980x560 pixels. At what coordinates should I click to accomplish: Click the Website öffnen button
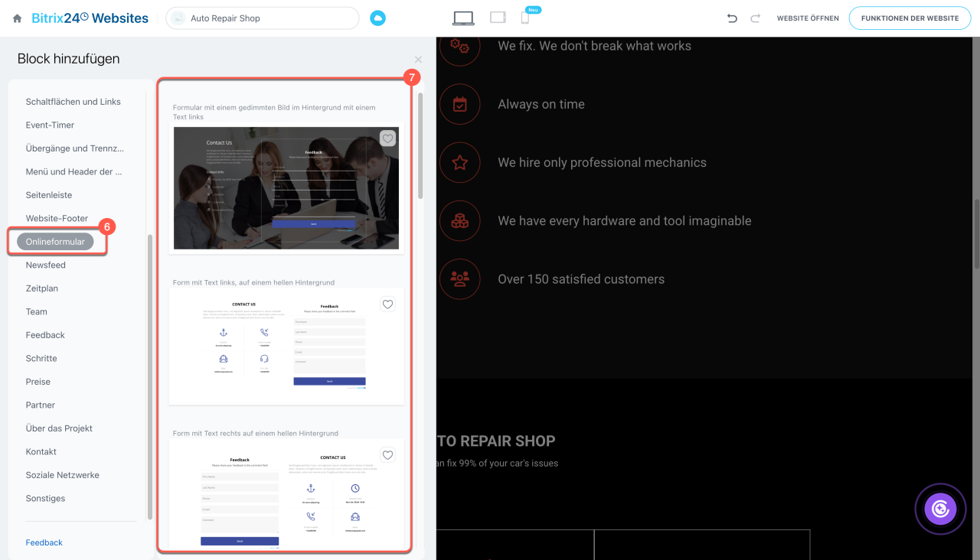click(808, 18)
